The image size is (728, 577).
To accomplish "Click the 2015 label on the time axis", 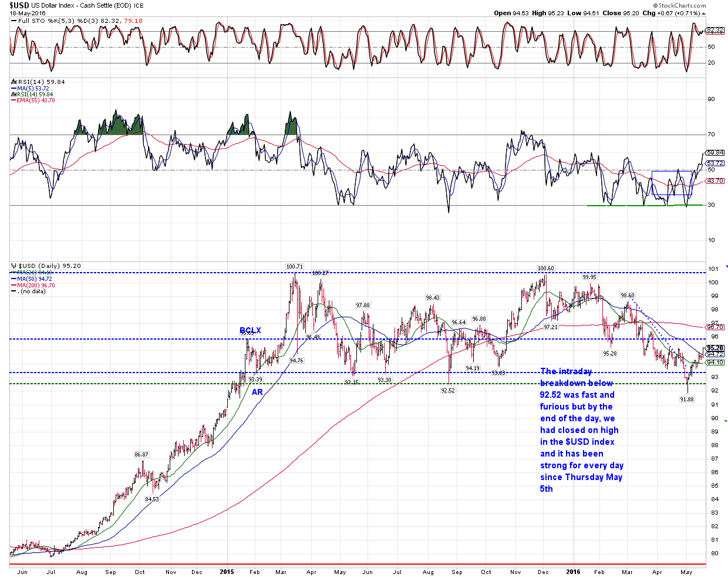I will tap(227, 572).
